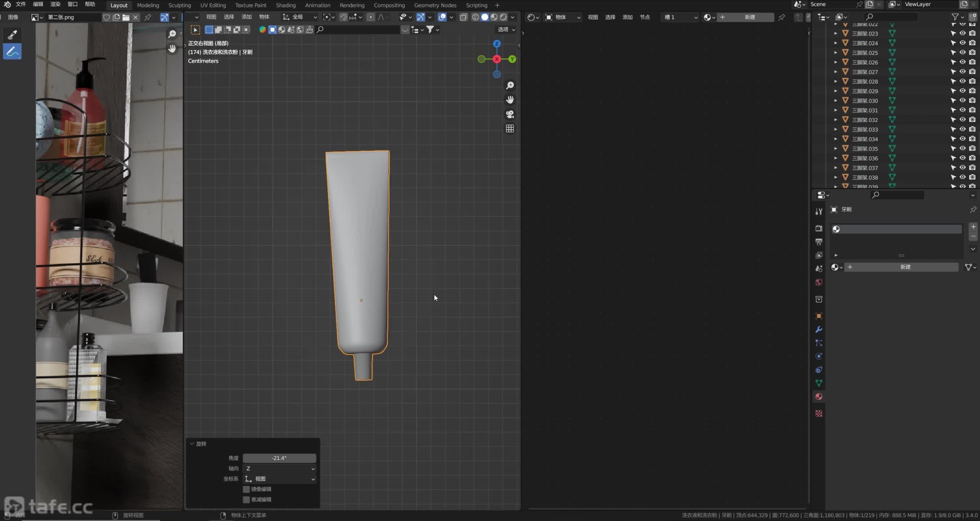Click the Z axis on navigation gizmo
980x521 pixels.
[497, 44]
